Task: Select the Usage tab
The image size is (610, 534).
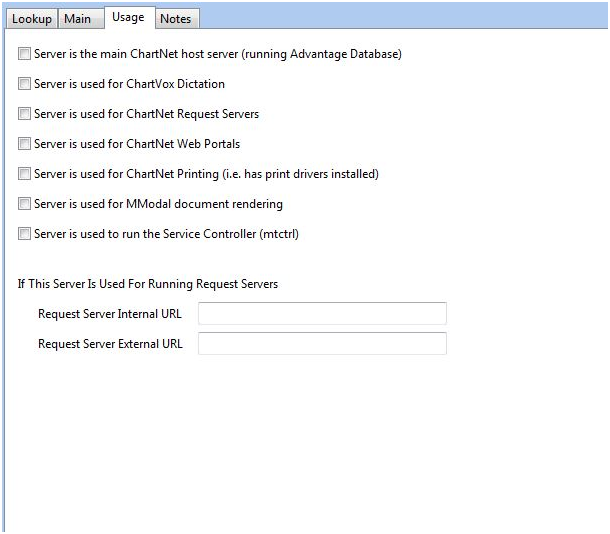Action: pyautogui.click(x=129, y=17)
